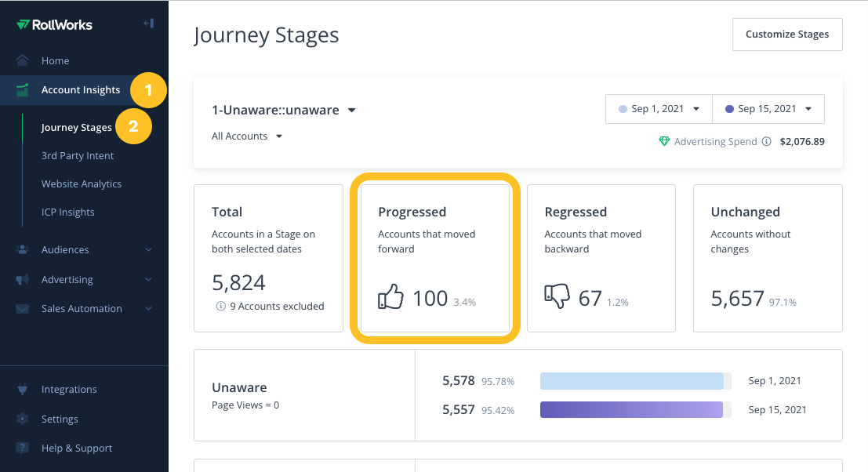This screenshot has width=868, height=472.
Task: Click the Unaware stage title
Action: [x=239, y=387]
